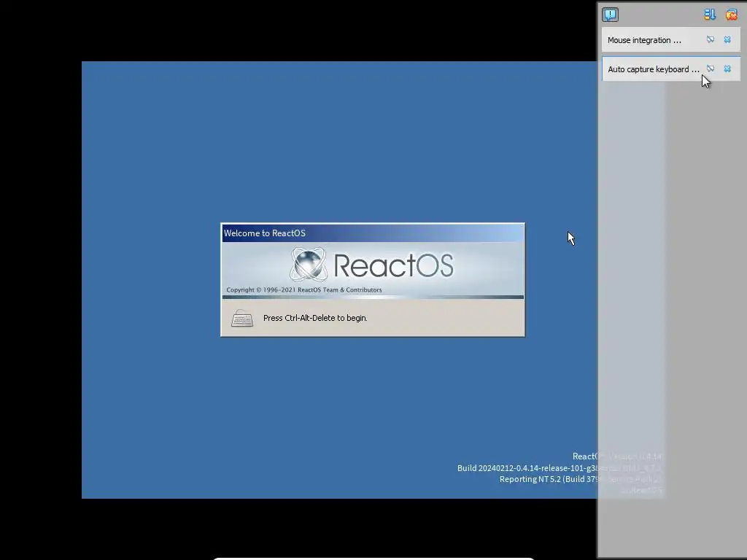
Task: Expand the Mouse integration notification text
Action: coord(644,40)
